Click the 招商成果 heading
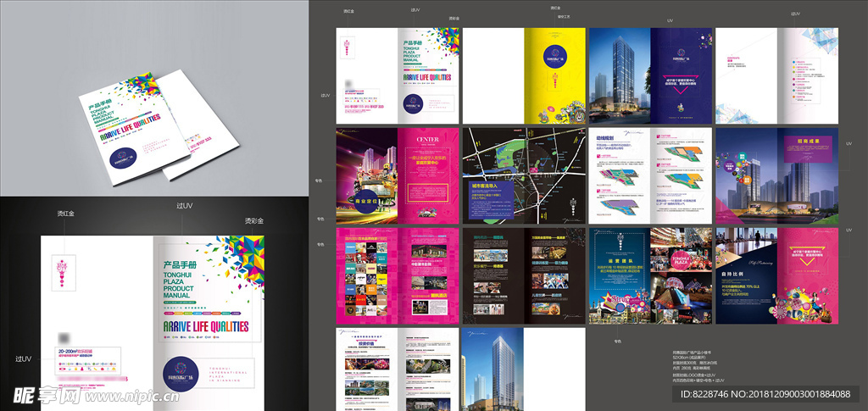 point(808,141)
